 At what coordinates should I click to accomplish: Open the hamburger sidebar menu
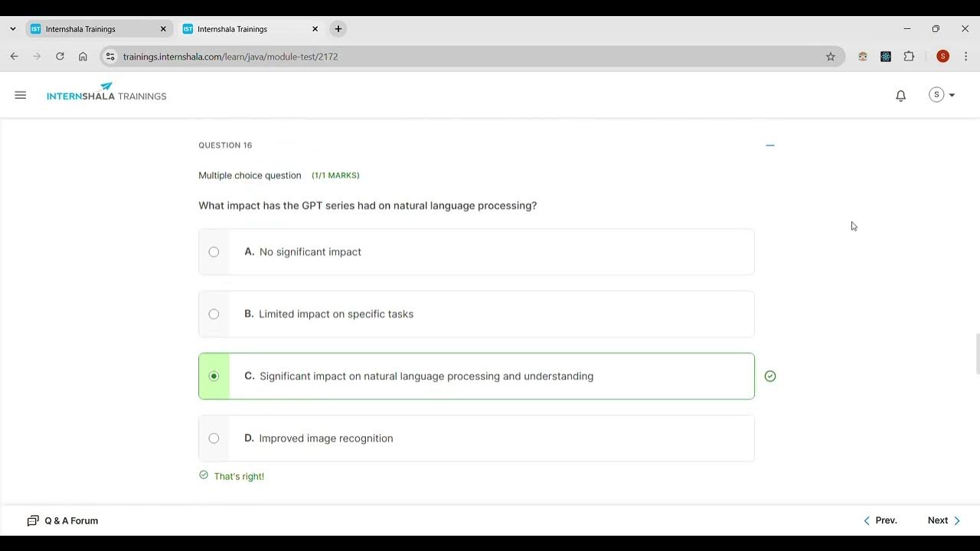click(21, 96)
